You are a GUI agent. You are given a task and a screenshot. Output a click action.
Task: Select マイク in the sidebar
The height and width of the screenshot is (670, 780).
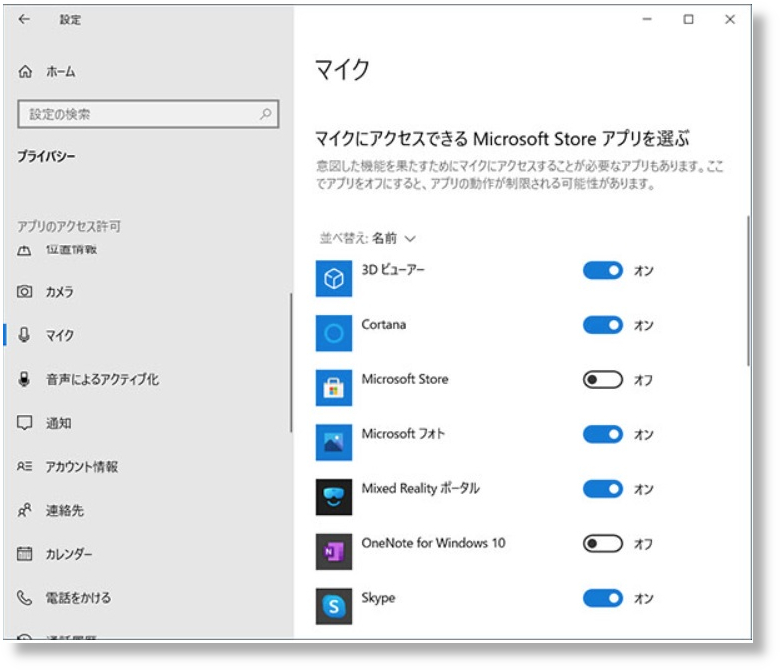147,335
